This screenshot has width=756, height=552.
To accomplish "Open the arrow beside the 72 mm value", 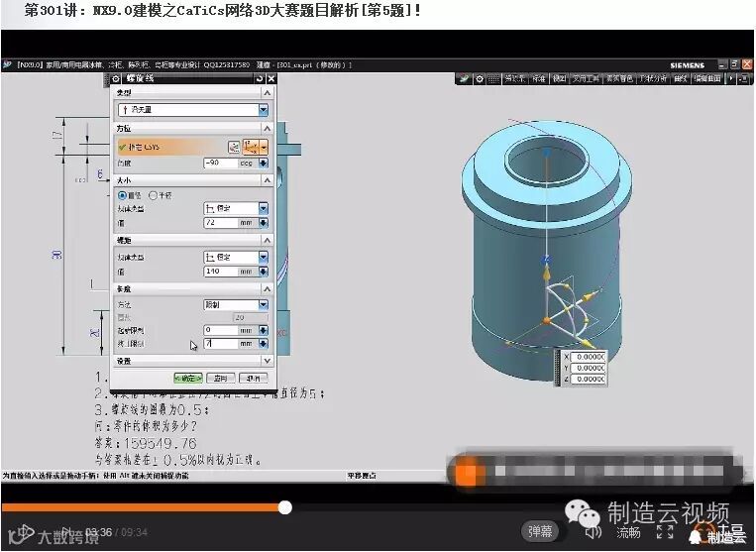I will click(264, 223).
